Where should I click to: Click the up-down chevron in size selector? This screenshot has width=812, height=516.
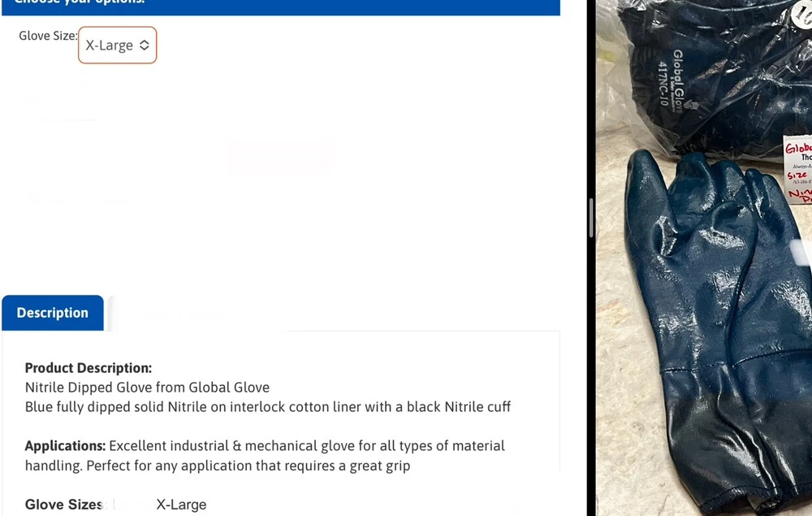pyautogui.click(x=145, y=45)
